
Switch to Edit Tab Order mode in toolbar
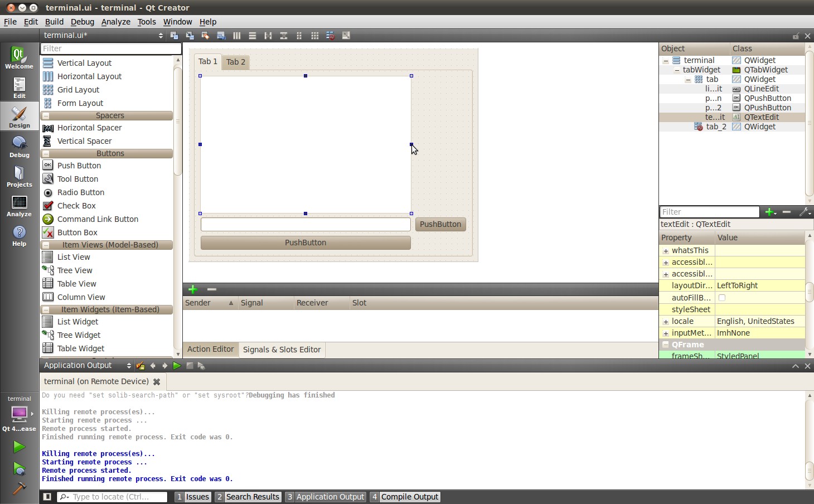(221, 35)
